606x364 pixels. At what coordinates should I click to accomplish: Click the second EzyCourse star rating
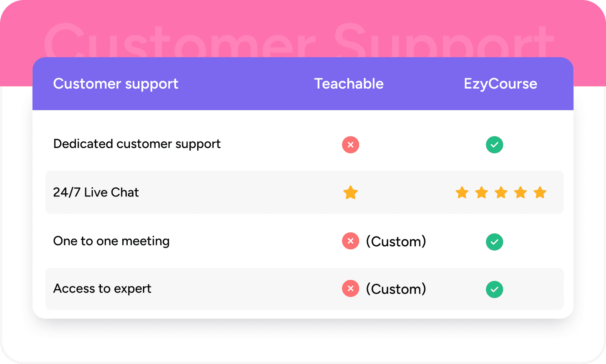click(x=481, y=193)
